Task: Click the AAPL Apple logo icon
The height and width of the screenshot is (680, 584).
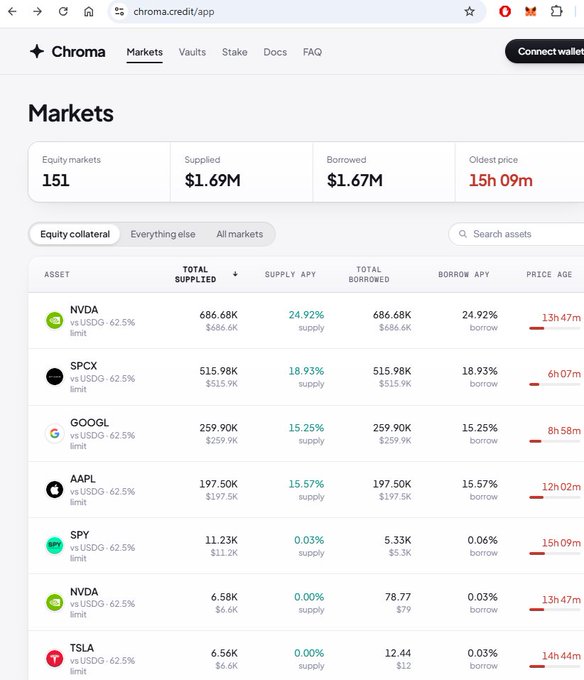Action: tap(55, 490)
